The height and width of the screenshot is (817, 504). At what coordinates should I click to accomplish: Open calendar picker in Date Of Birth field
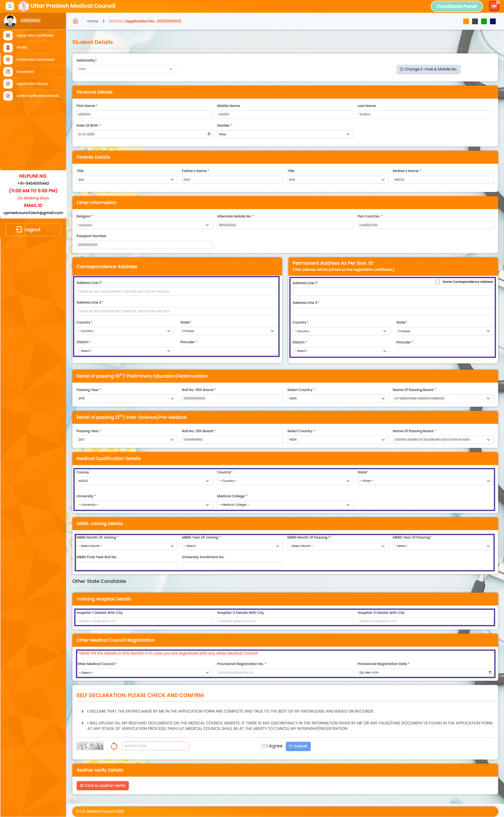coord(209,134)
